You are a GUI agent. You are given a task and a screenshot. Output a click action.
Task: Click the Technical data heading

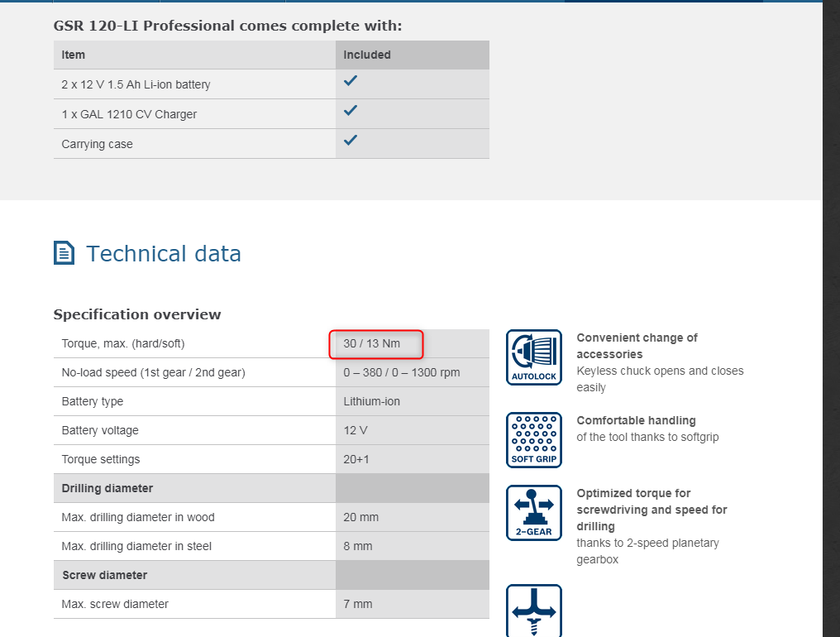tap(164, 254)
